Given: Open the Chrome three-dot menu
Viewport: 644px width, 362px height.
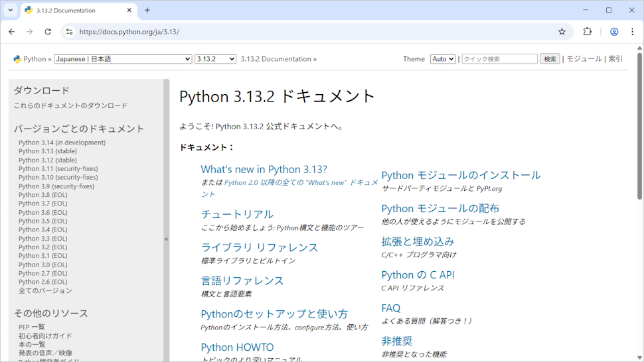Looking at the screenshot, I should [632, 32].
